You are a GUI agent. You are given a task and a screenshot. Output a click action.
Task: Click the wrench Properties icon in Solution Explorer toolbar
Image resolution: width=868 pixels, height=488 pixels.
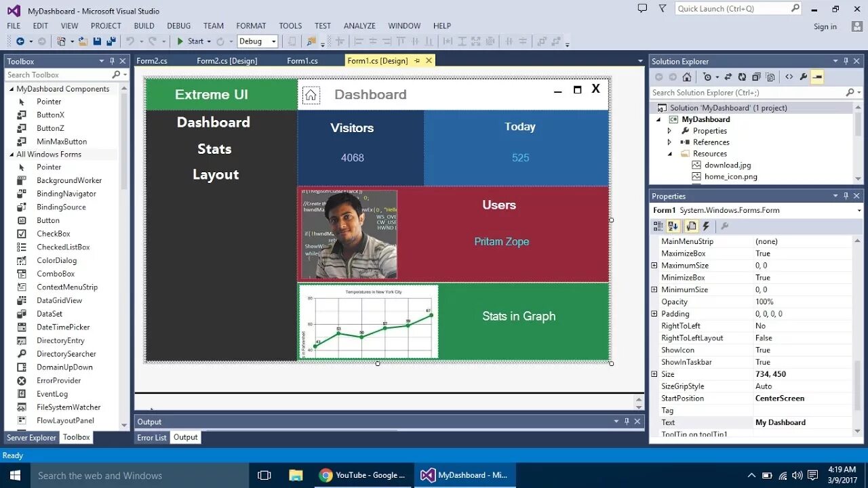[804, 77]
